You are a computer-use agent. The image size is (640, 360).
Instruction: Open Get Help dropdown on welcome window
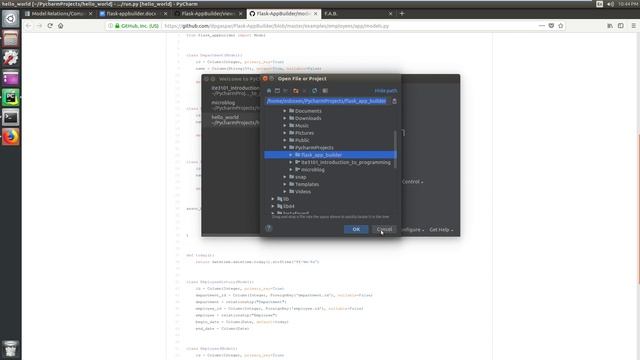[441, 230]
